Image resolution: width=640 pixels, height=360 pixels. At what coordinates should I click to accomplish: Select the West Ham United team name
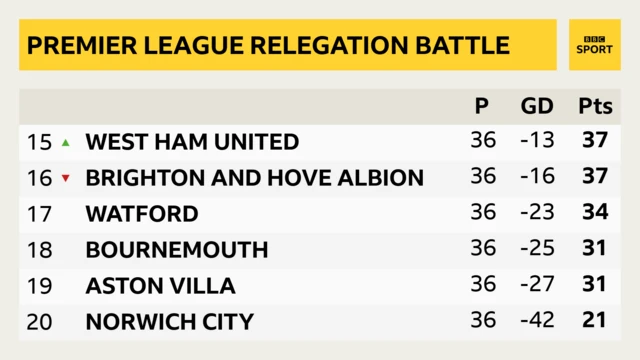pos(192,142)
